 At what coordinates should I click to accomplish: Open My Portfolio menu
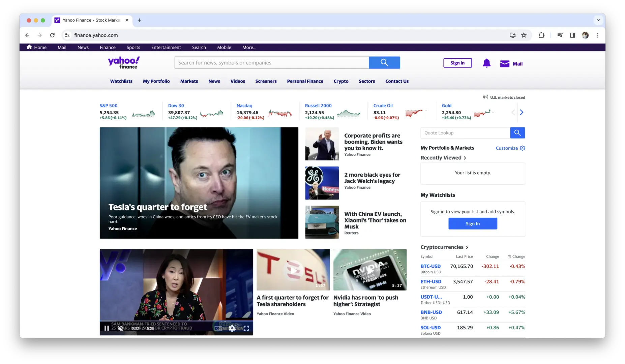[156, 81]
